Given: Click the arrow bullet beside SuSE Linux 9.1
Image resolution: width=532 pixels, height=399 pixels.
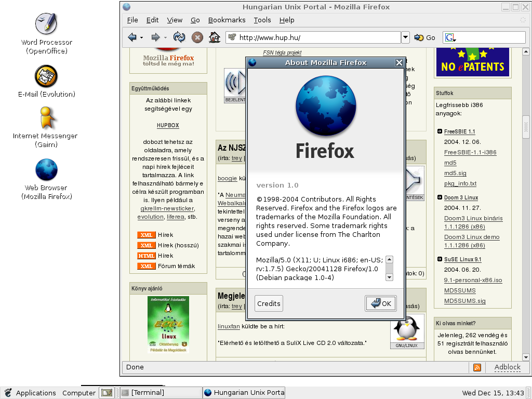Looking at the screenshot, I should click(x=440, y=259).
